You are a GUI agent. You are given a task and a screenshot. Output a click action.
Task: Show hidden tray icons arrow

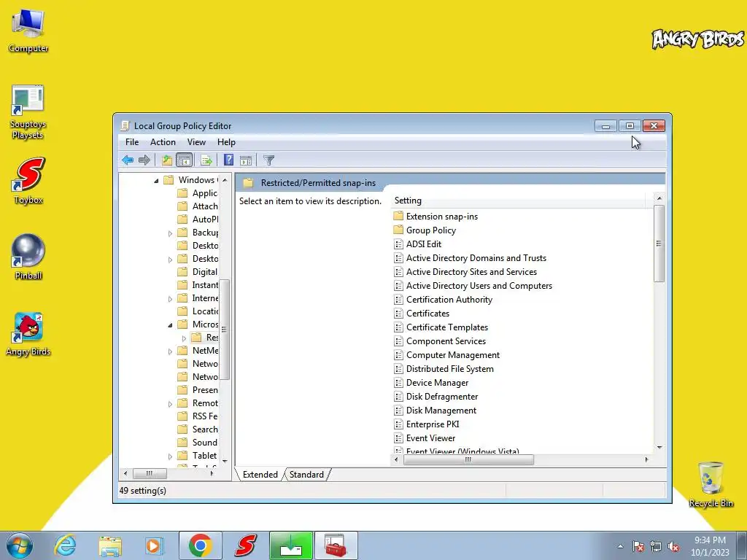tap(620, 547)
